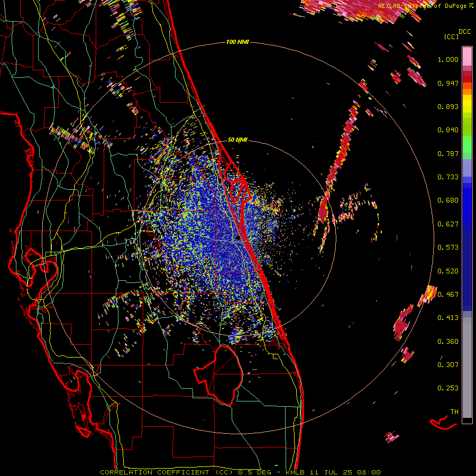
Task: Click the light pink segment at top of color bar
Action: tap(467, 56)
